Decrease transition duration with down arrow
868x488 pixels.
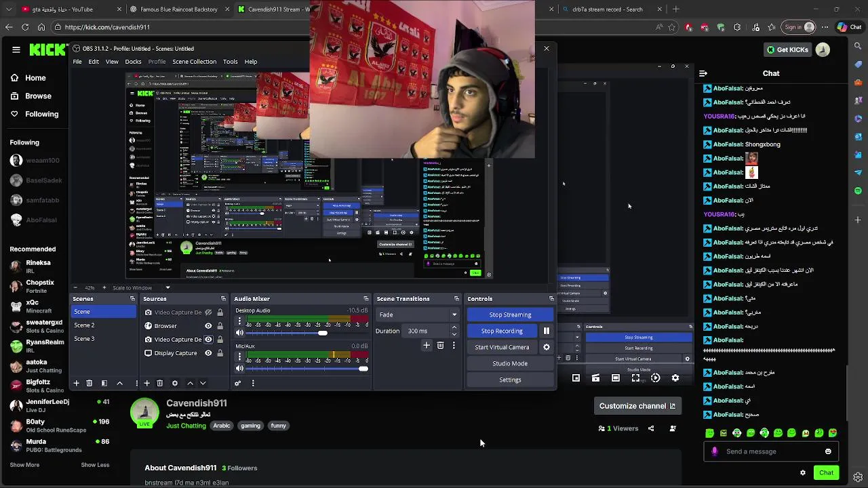coord(454,334)
